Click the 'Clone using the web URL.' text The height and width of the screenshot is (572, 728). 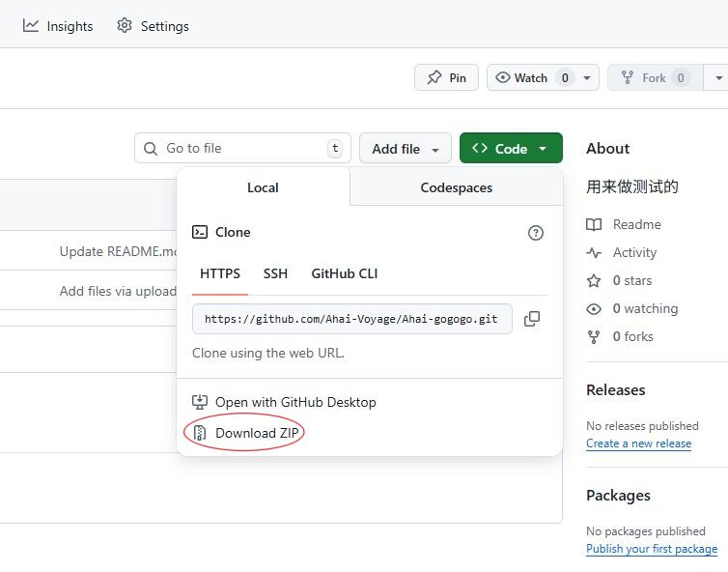tap(268, 353)
